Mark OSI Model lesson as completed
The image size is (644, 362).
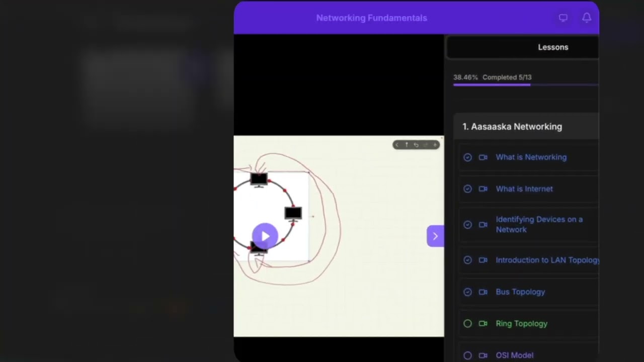pyautogui.click(x=467, y=355)
